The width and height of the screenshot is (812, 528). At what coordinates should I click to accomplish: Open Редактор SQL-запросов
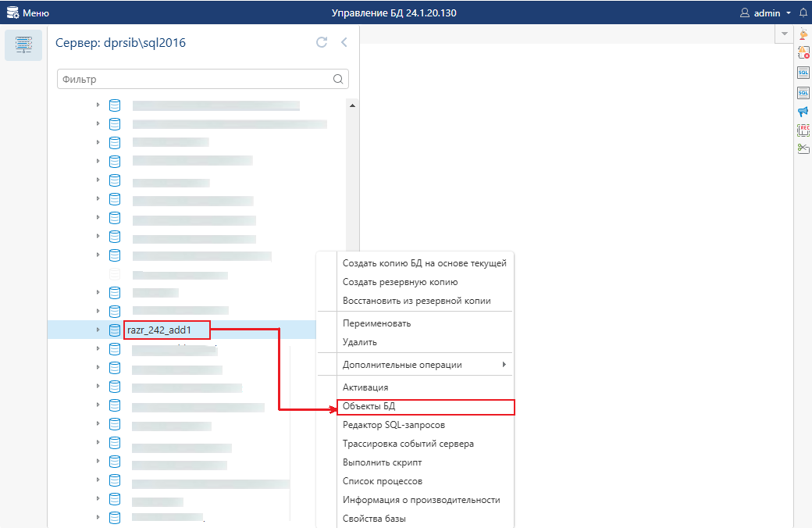pyautogui.click(x=425, y=425)
